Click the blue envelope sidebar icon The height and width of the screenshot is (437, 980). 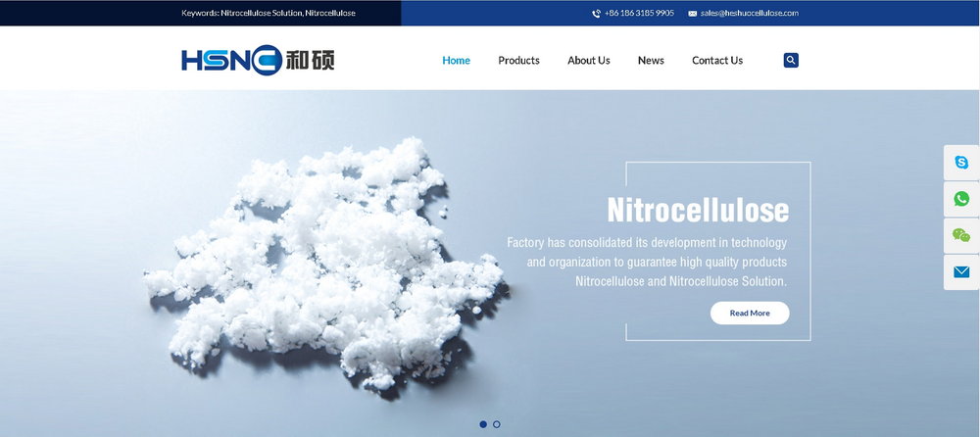(961, 271)
